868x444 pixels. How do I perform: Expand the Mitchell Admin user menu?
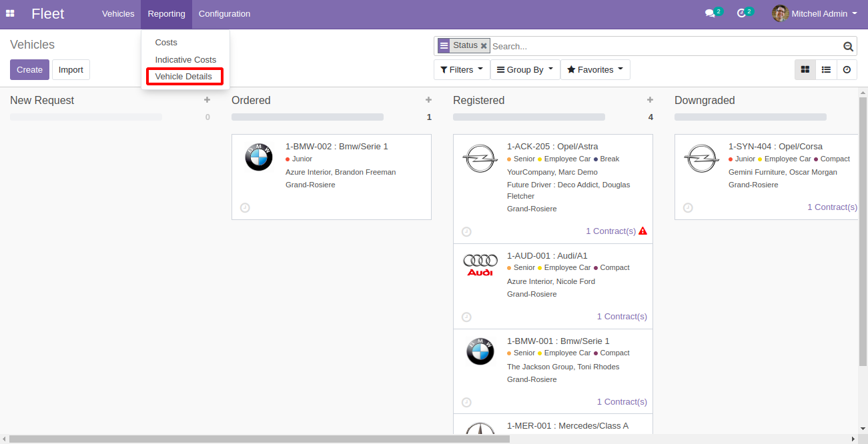point(815,13)
